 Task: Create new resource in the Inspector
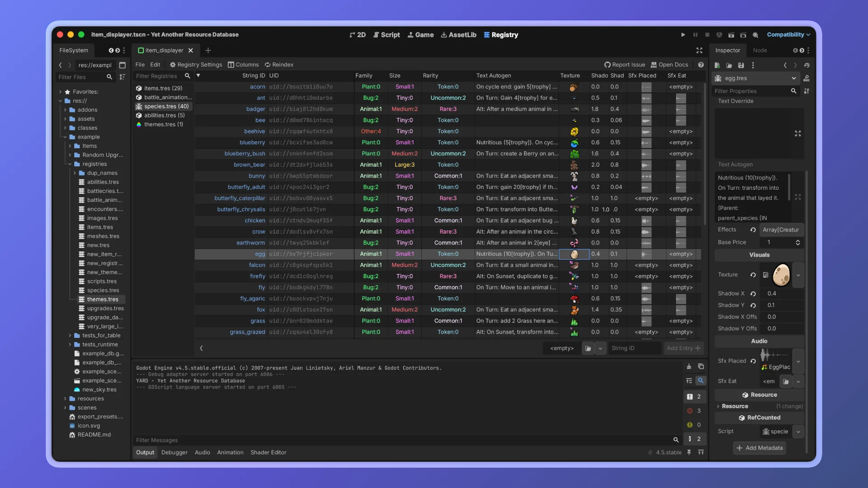(x=717, y=66)
